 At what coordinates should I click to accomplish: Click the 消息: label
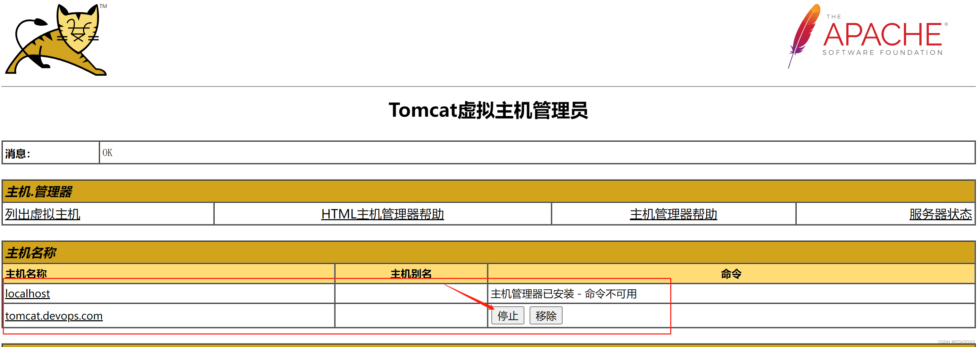[17, 154]
